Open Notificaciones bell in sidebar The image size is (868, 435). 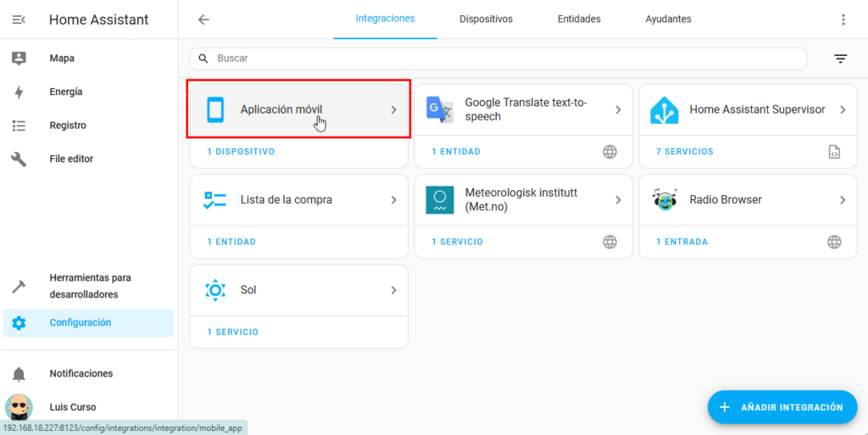(19, 374)
